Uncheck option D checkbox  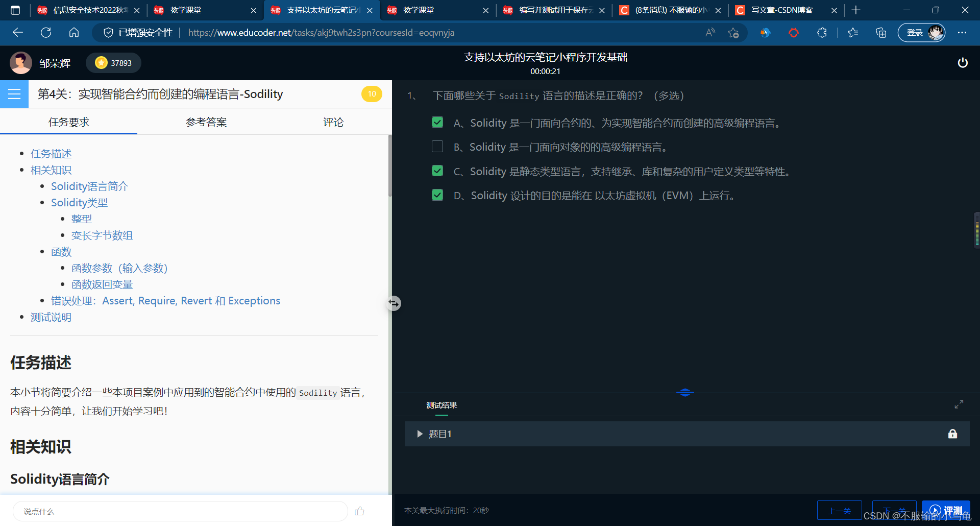437,195
